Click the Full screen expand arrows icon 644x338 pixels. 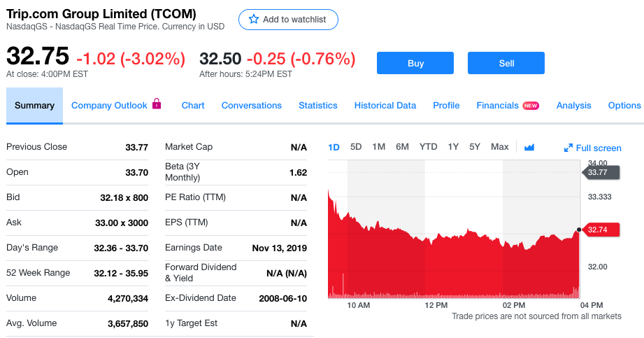point(568,148)
